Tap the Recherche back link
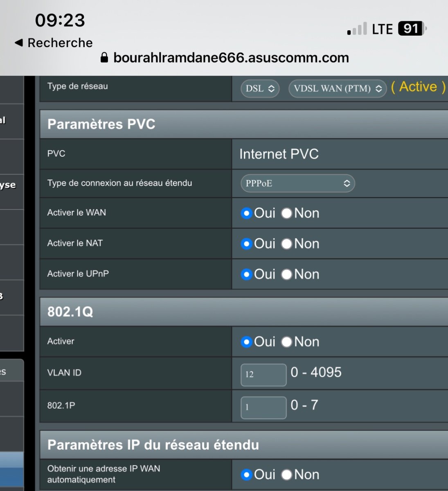 pyautogui.click(x=60, y=43)
